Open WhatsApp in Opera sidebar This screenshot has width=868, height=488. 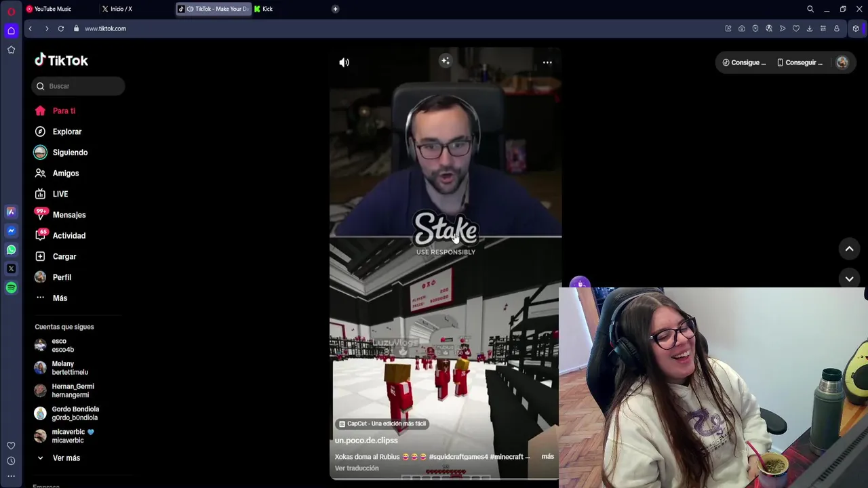point(11,250)
